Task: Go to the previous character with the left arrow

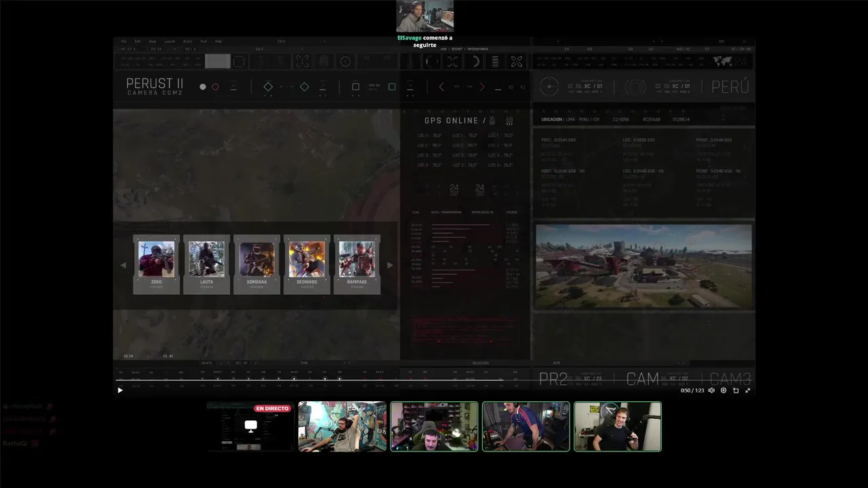Action: [123, 265]
